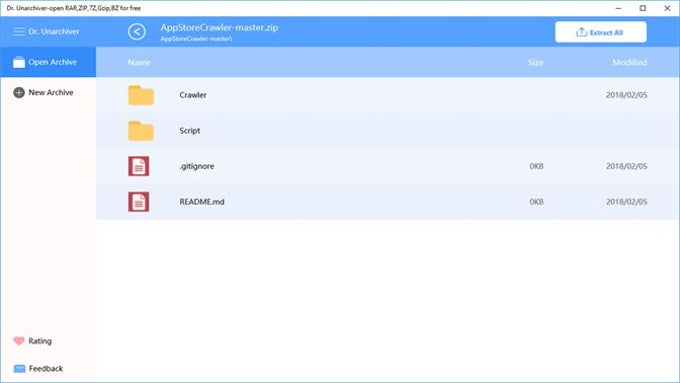Screen dimensions: 680x383
Task: Click the 0KB size of README.md
Action: coord(536,202)
